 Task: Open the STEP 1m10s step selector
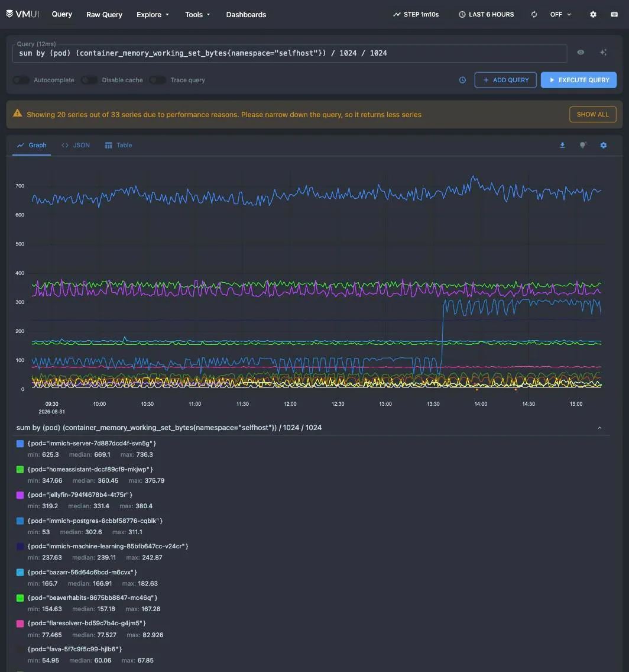pos(416,15)
